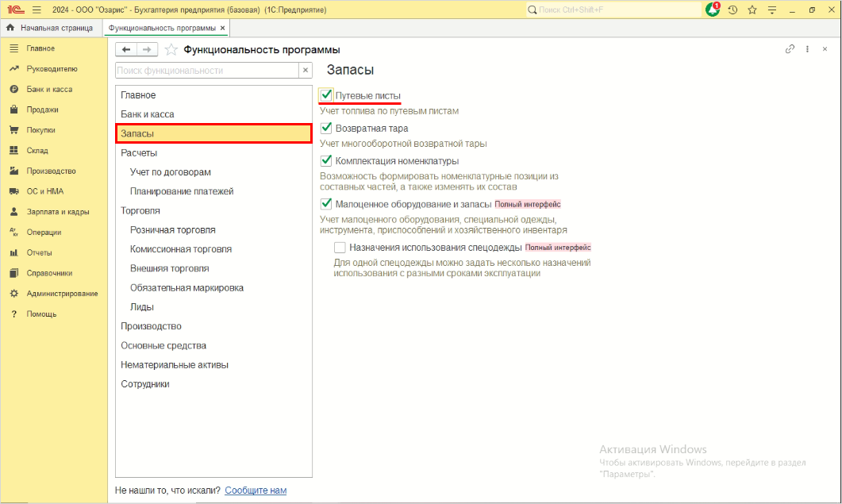Close the Функциональность программы form with the X icon
Viewport: 842px width, 504px height.
point(825,49)
